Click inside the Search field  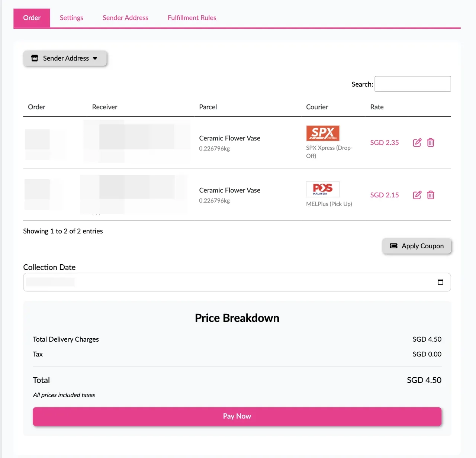[412, 84]
